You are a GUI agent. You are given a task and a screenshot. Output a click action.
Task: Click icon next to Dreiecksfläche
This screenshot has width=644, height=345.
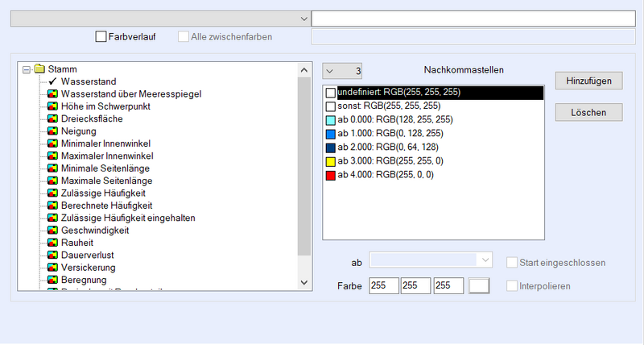(x=52, y=118)
